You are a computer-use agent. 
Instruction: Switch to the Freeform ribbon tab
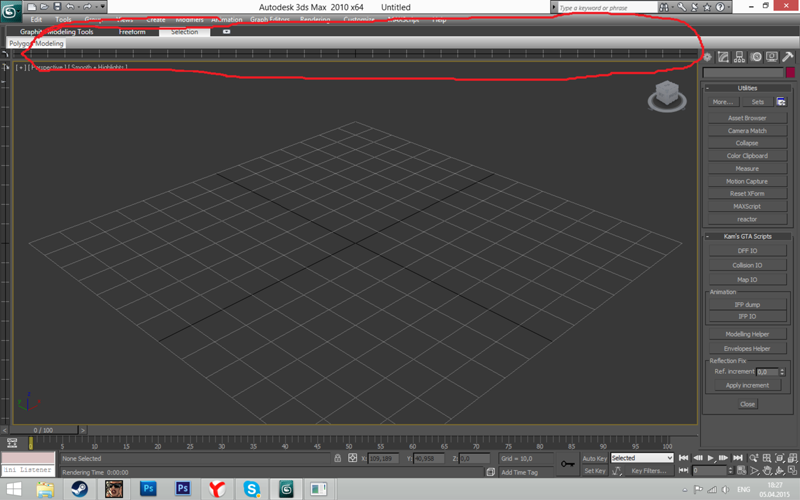pyautogui.click(x=132, y=32)
